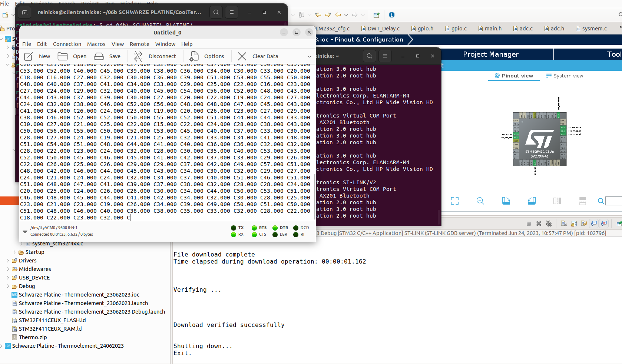Viewport: 622px width, 364px height.
Task: Click the fit-to-screen icon under pinout
Action: 455,201
